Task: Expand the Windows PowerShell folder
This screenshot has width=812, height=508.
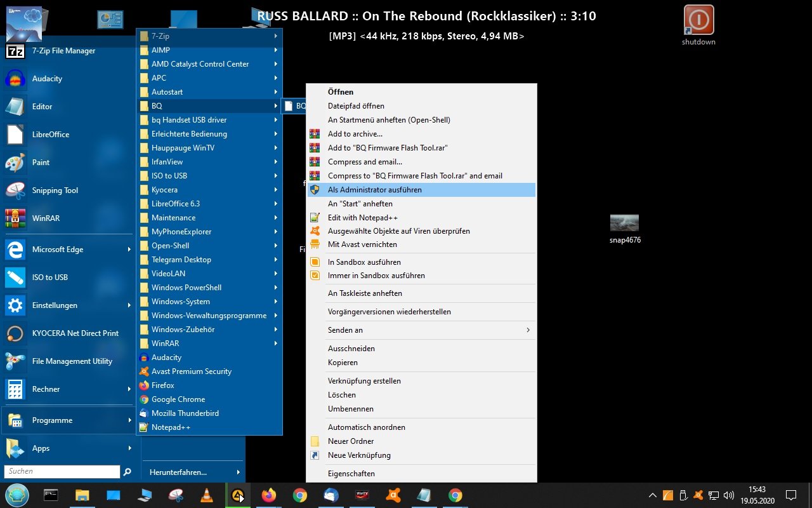Action: click(x=209, y=288)
